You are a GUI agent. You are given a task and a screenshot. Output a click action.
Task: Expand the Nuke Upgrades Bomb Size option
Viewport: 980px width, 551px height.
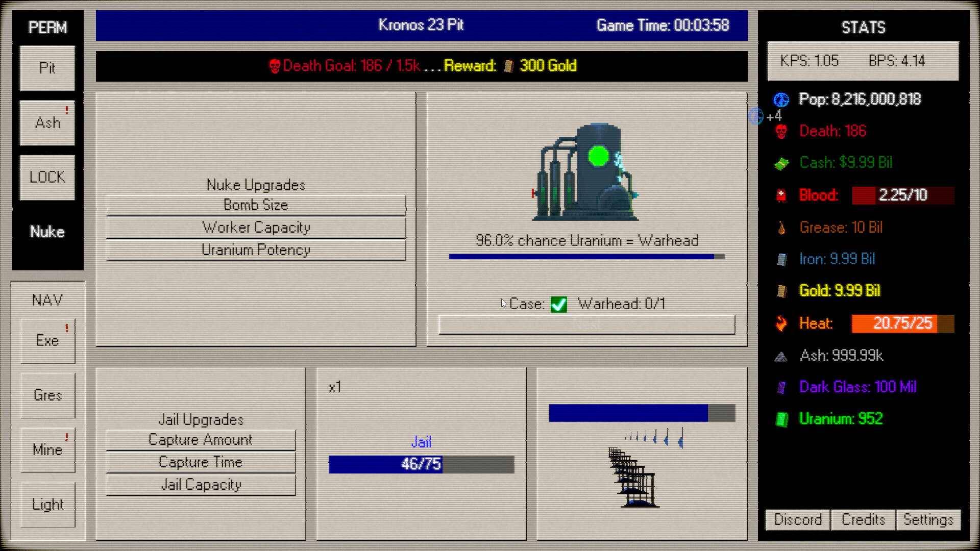coord(255,205)
